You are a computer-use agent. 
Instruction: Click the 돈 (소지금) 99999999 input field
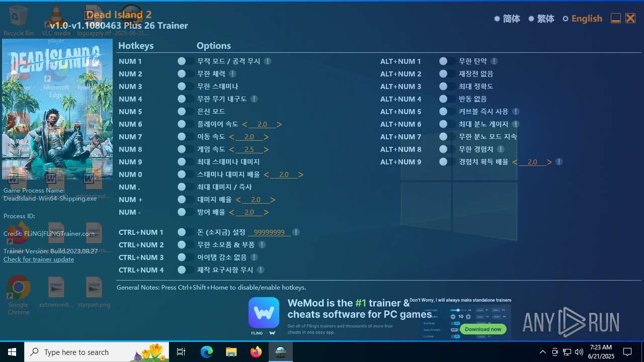269,232
